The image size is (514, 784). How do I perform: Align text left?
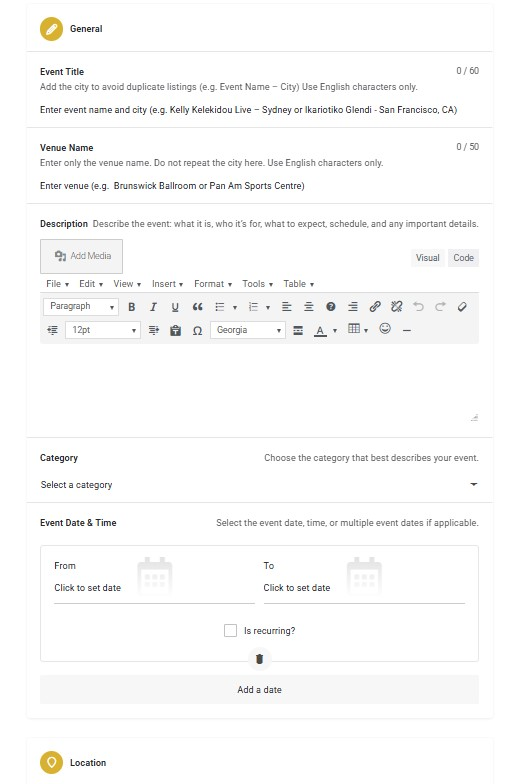286,306
